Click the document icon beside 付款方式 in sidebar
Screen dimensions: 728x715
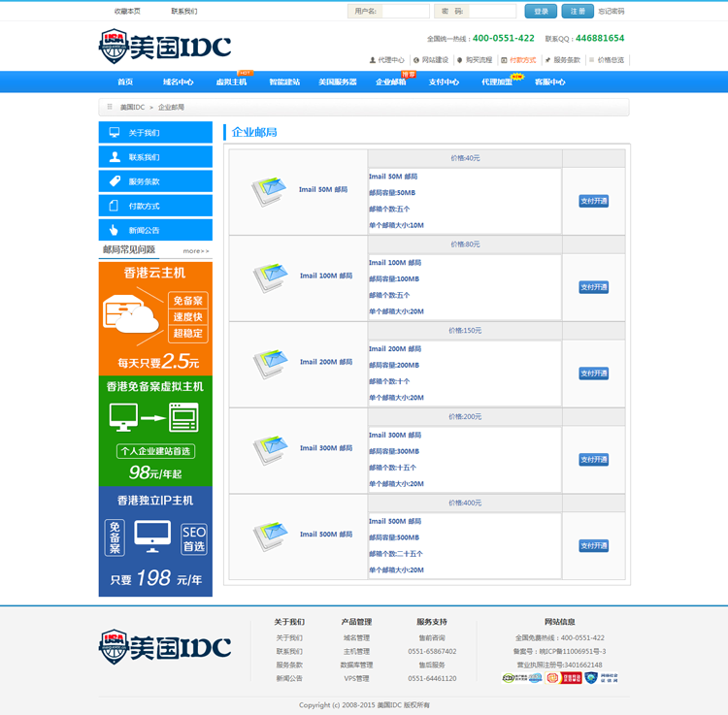[x=114, y=206]
